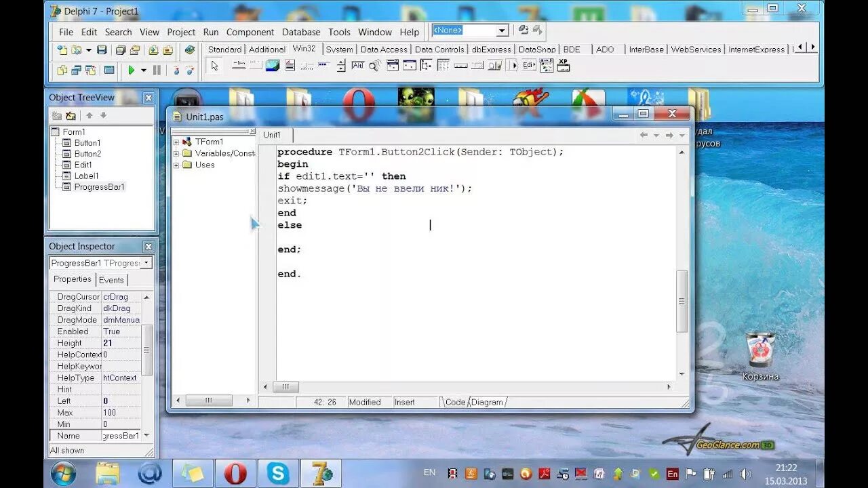Toggle Form/Unit view icon
The image size is (868, 488).
[x=90, y=70]
